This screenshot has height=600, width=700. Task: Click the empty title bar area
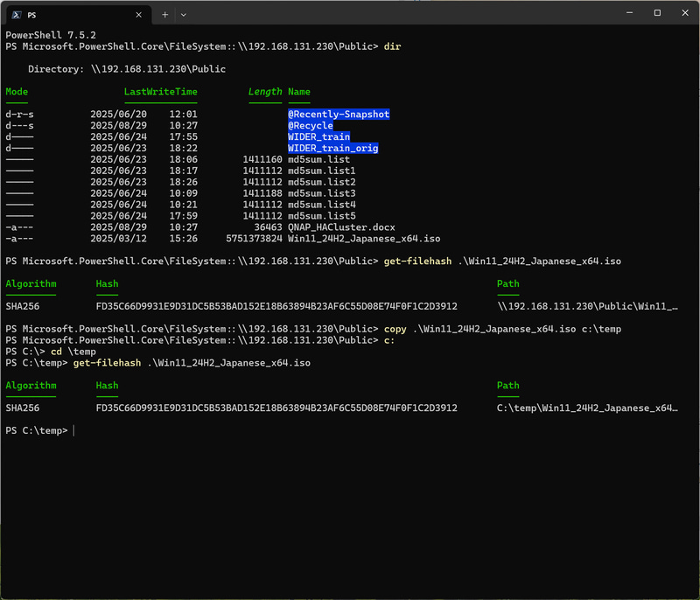point(394,13)
